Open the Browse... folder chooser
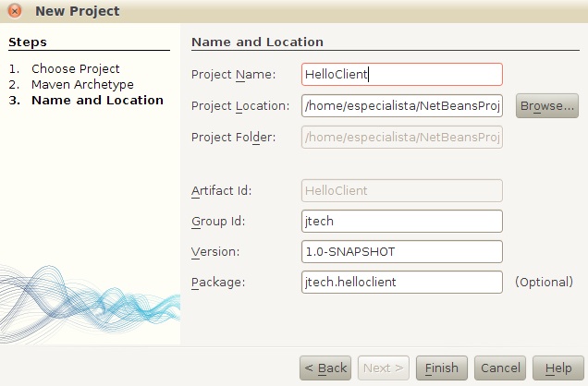588x386 pixels. (x=546, y=106)
